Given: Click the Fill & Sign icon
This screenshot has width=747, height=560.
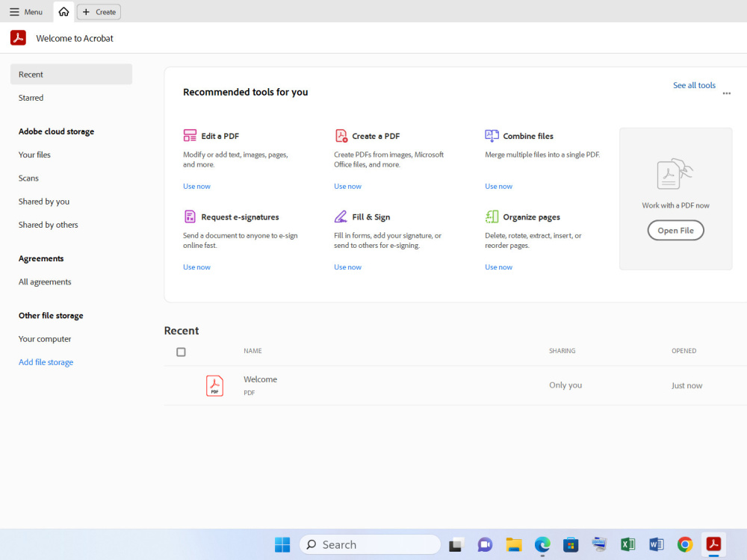Looking at the screenshot, I should (341, 217).
